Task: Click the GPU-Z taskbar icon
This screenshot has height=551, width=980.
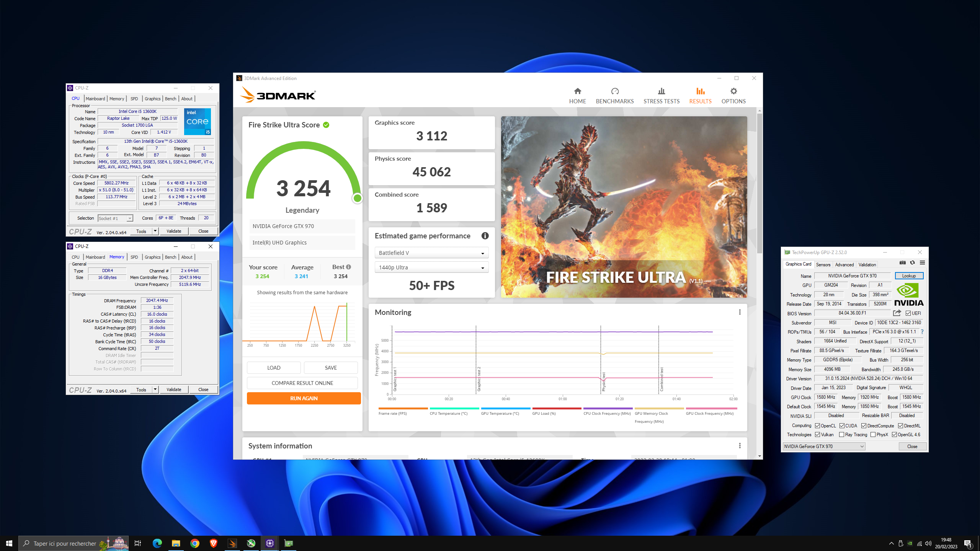Action: 289,543
